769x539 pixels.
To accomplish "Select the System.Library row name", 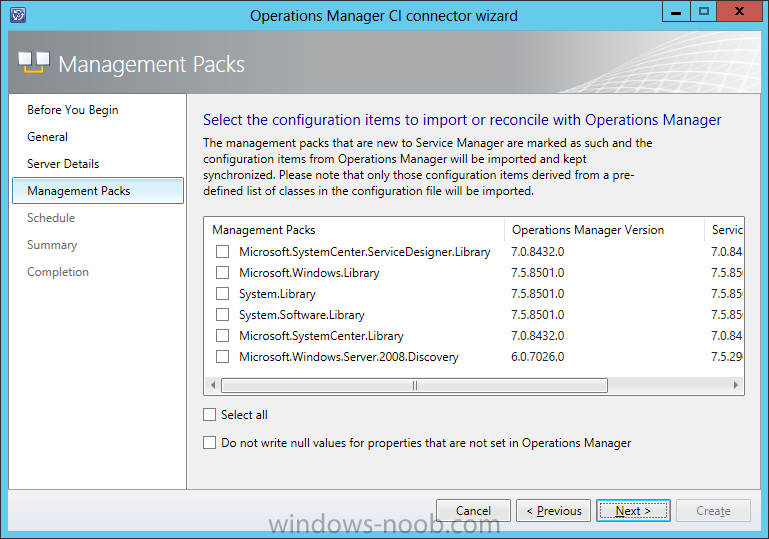I will click(277, 294).
